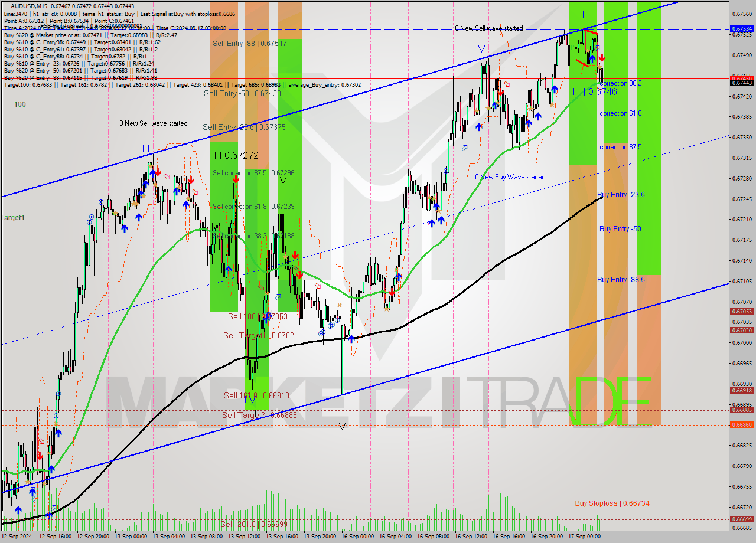Click the 0.67000 price axis label
756x543 pixels.
742,342
